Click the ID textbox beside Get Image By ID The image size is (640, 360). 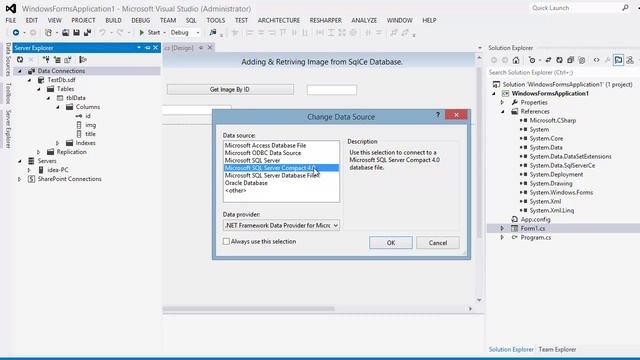332,90
